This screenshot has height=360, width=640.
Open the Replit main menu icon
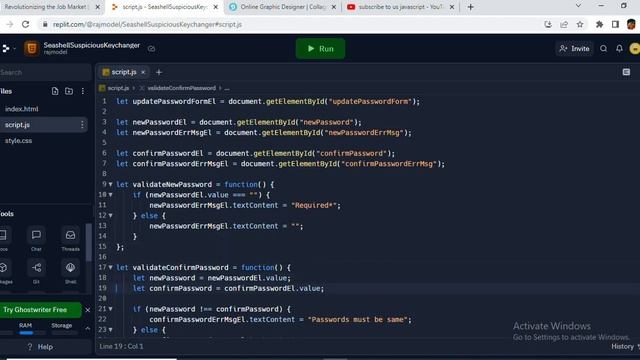6,49
